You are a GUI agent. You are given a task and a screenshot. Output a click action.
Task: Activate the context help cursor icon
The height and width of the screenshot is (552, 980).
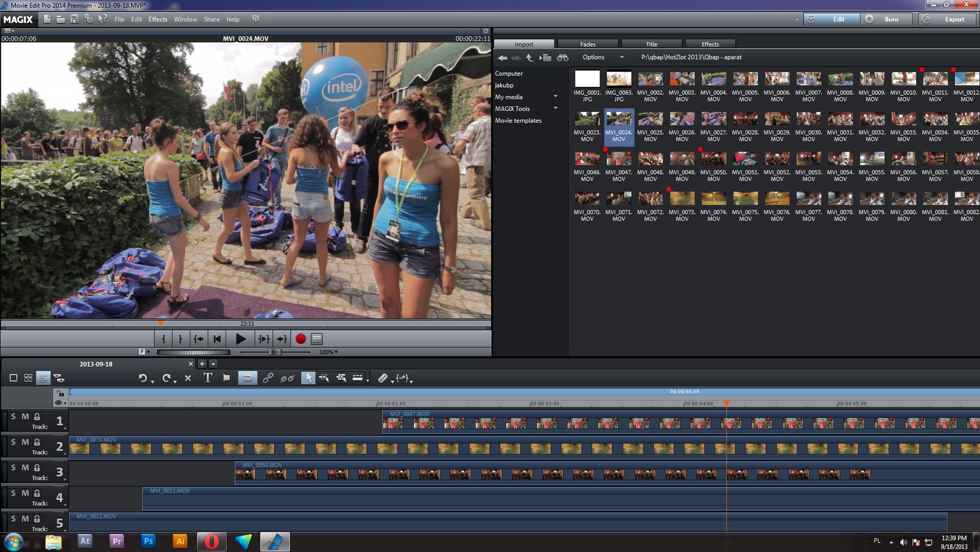tap(103, 19)
